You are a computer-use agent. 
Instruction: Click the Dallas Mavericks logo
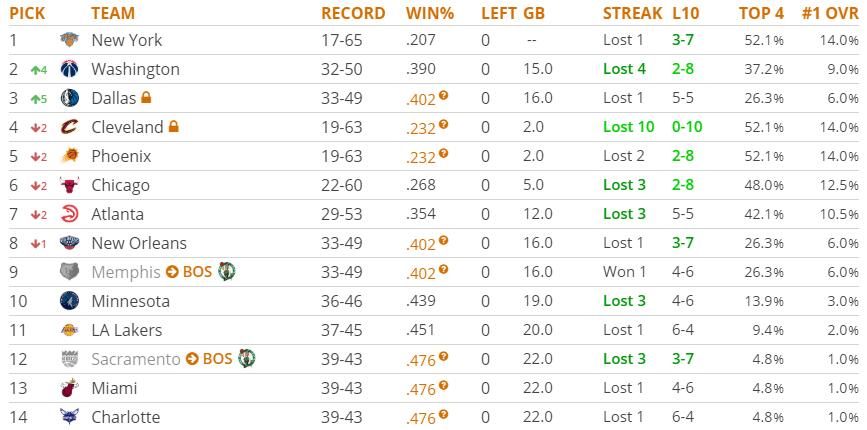pos(69,99)
